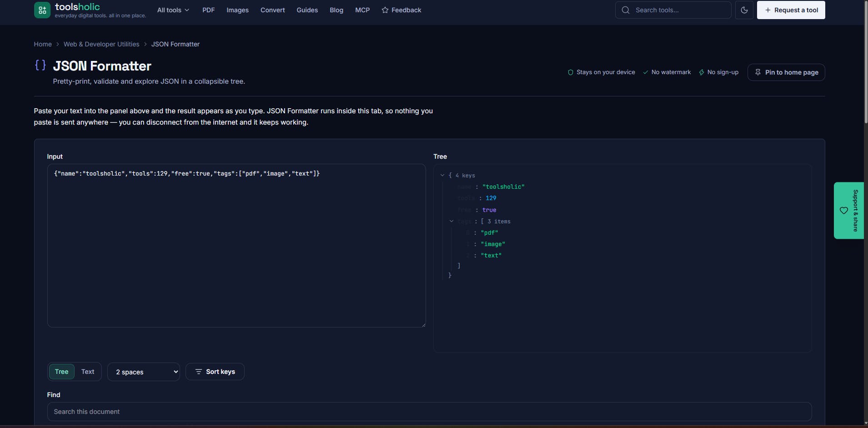Click the bolt icon beside No sign-up
The width and height of the screenshot is (868, 428).
tap(702, 72)
